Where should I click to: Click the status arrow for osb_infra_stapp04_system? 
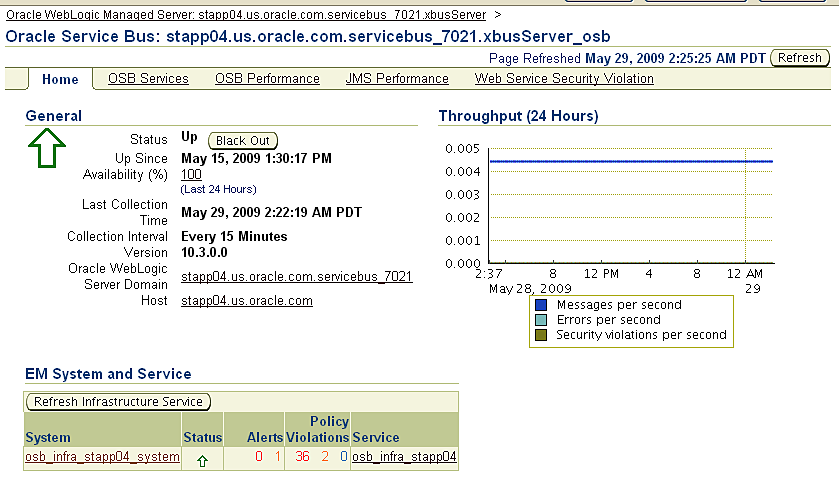point(202,461)
